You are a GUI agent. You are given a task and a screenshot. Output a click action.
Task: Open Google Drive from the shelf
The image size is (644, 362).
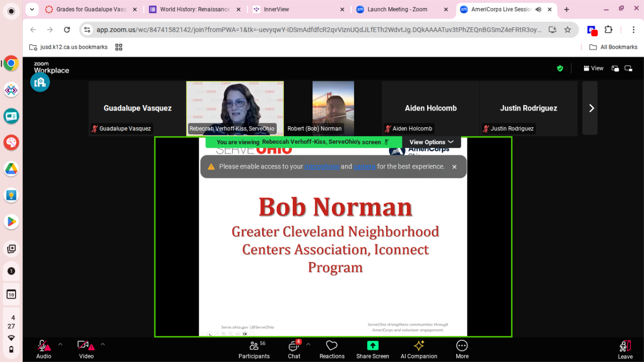pos(11,169)
